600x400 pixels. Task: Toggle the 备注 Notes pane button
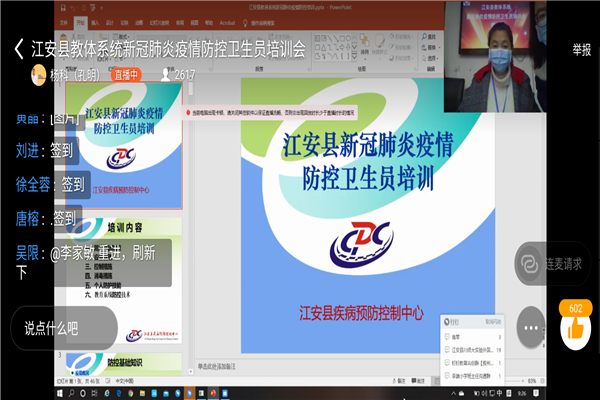399,381
